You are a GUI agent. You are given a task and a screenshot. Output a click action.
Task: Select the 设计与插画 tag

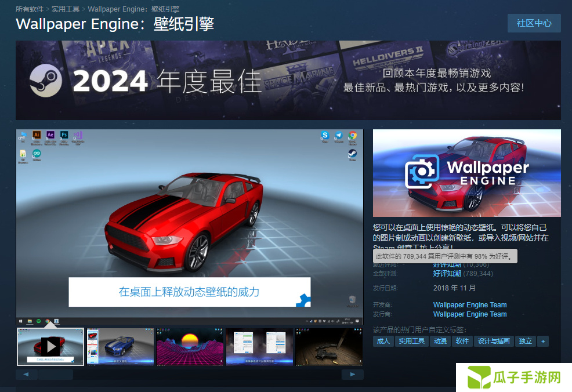(x=494, y=342)
